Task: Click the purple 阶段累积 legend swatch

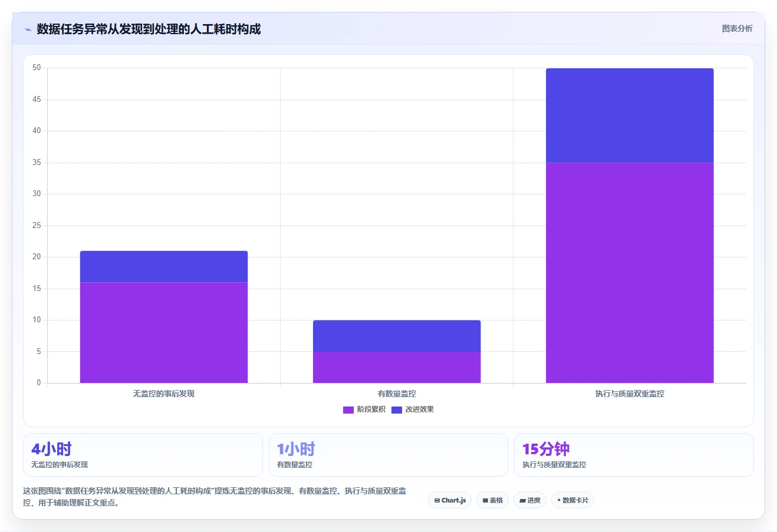Action: tap(348, 410)
